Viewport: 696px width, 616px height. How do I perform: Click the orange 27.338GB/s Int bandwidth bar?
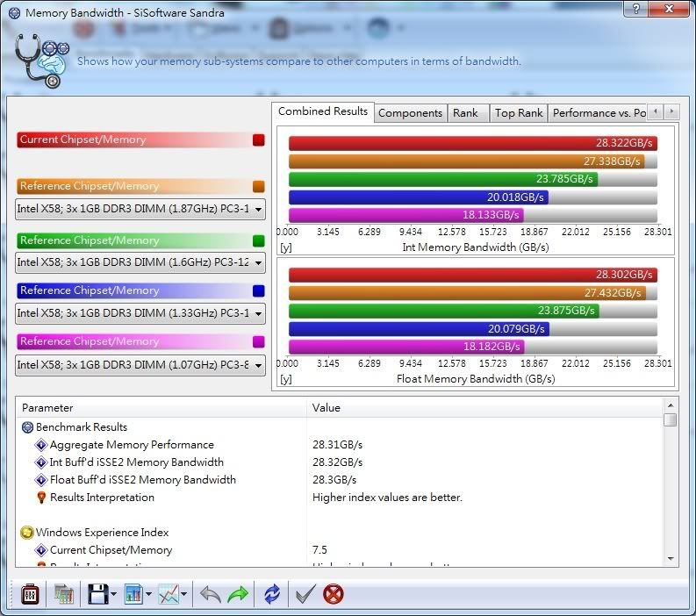[x=467, y=161]
